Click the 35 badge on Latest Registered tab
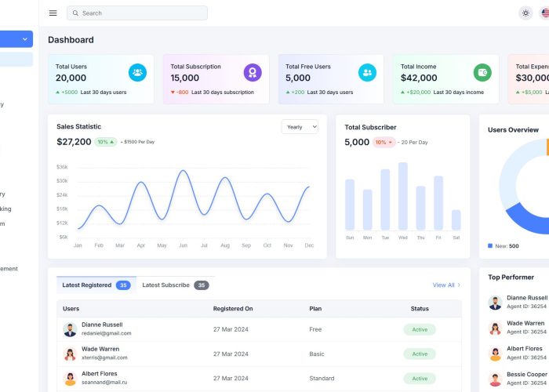 coord(123,285)
